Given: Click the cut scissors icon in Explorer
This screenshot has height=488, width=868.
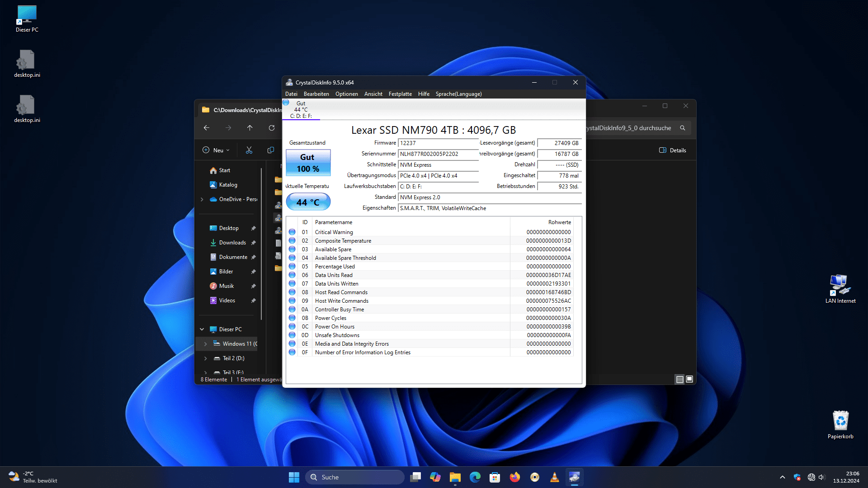Looking at the screenshot, I should pos(249,150).
